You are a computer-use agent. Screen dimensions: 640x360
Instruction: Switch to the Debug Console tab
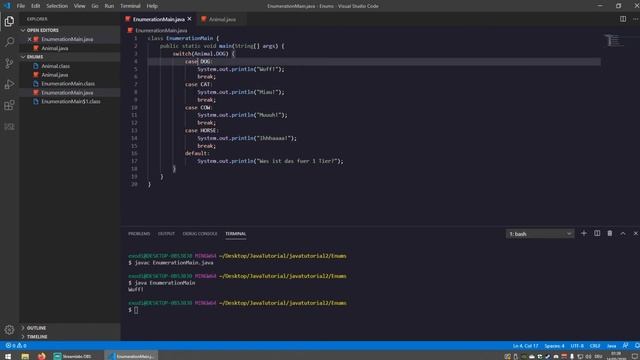pos(200,234)
